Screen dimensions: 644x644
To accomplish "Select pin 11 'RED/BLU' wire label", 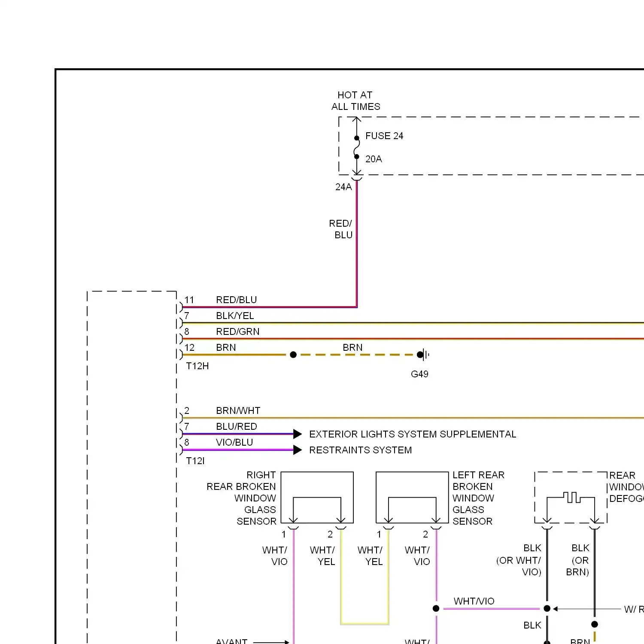I will click(237, 300).
